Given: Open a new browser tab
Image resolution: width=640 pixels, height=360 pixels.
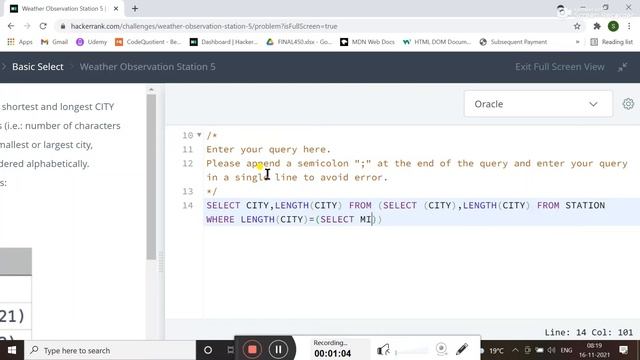Looking at the screenshot, I should pyautogui.click(x=135, y=8).
